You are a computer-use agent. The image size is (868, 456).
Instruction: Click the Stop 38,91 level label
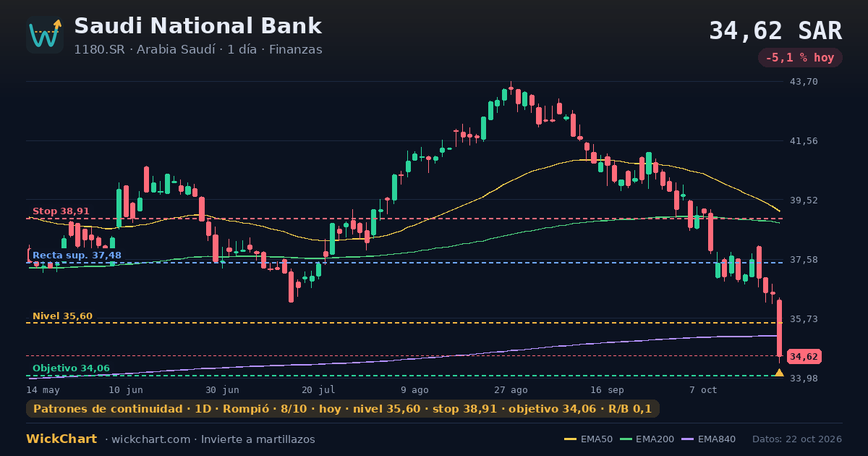(61, 211)
